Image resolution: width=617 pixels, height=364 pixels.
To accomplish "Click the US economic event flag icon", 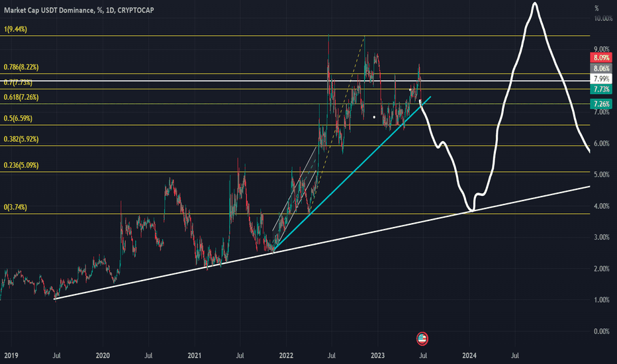I will point(422,338).
